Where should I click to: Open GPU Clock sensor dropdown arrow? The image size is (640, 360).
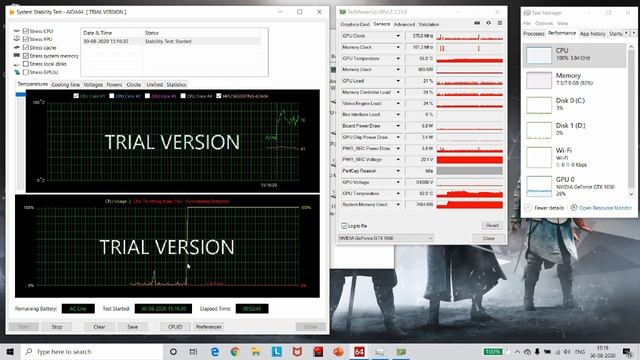click(398, 36)
